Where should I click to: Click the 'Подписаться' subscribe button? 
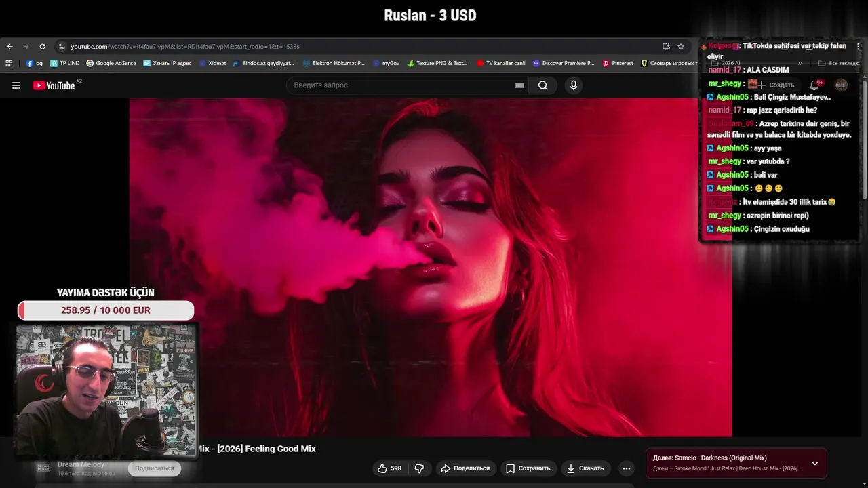pos(155,468)
